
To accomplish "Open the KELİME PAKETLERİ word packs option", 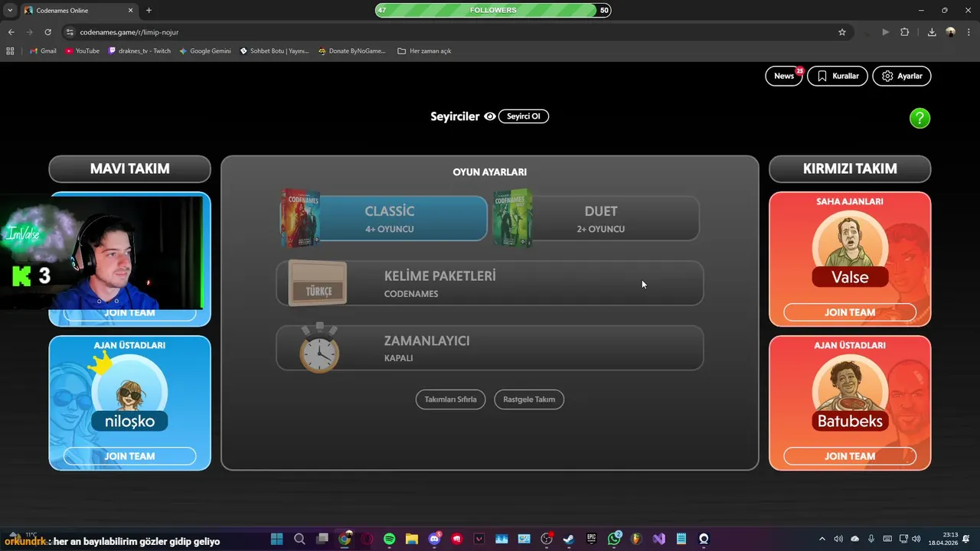I will (490, 283).
